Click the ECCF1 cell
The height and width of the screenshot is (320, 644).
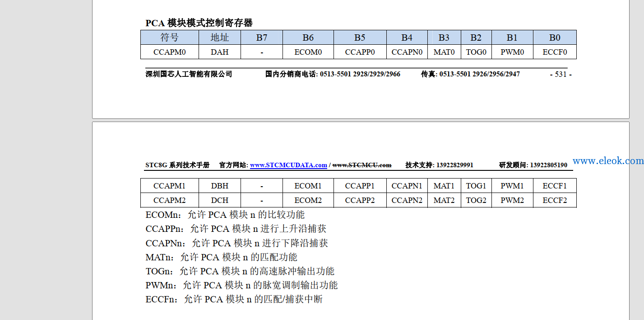tap(555, 186)
